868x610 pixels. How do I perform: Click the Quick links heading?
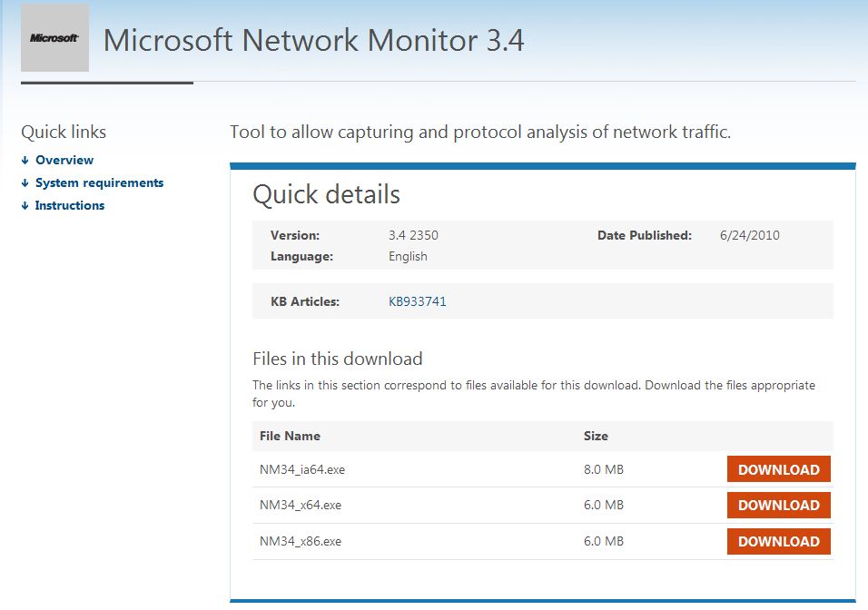click(64, 133)
